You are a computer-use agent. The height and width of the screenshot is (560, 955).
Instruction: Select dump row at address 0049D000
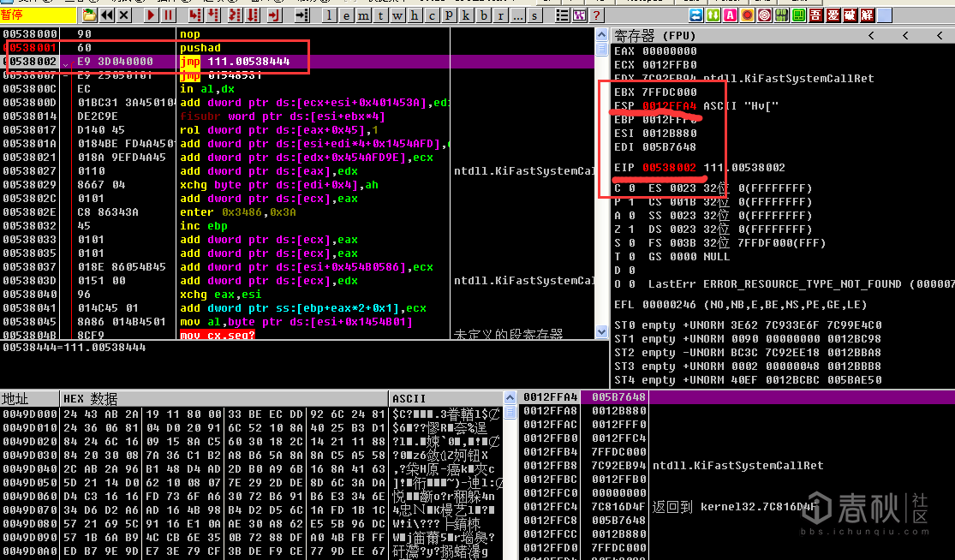click(252, 414)
